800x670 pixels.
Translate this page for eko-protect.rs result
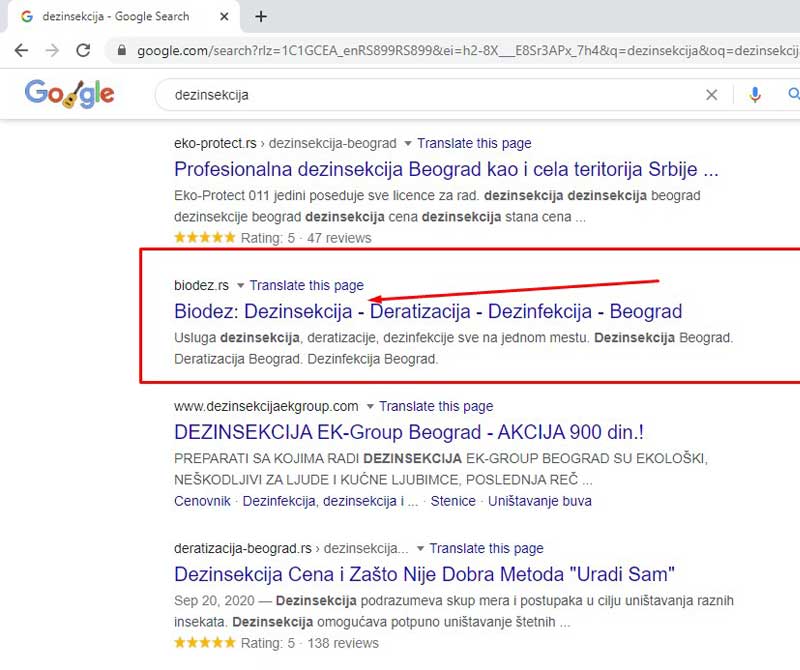coord(474,143)
